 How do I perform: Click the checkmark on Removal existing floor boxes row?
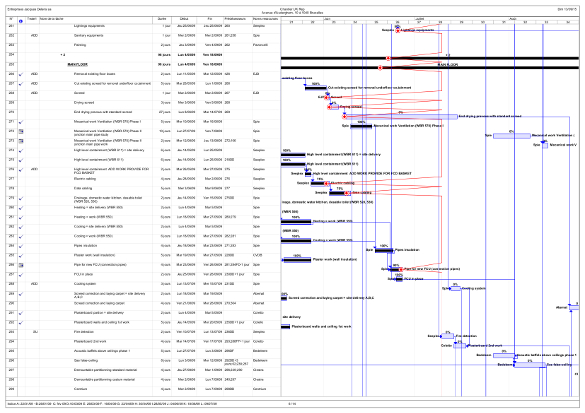21,74
